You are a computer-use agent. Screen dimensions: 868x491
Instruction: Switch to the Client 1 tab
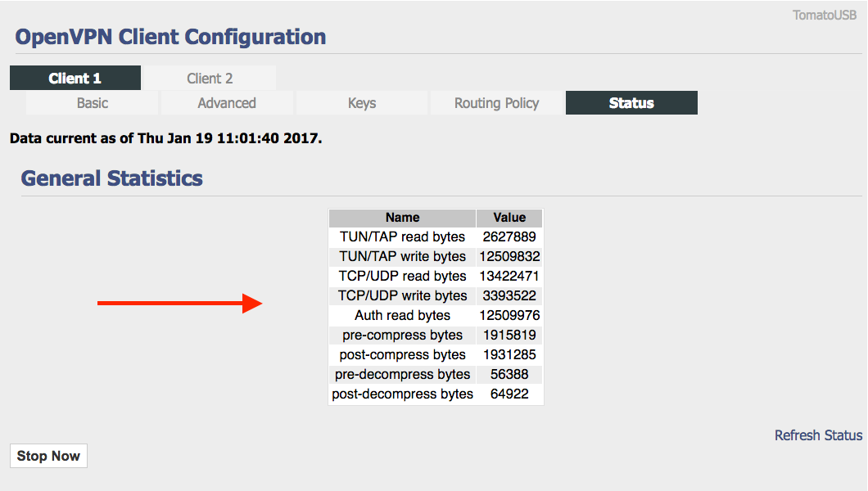click(75, 78)
